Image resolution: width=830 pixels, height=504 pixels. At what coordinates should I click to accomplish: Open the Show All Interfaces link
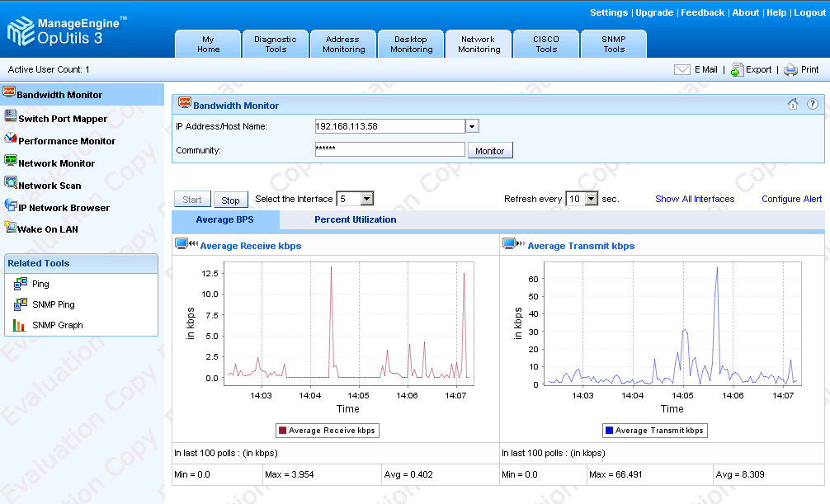[x=695, y=199]
